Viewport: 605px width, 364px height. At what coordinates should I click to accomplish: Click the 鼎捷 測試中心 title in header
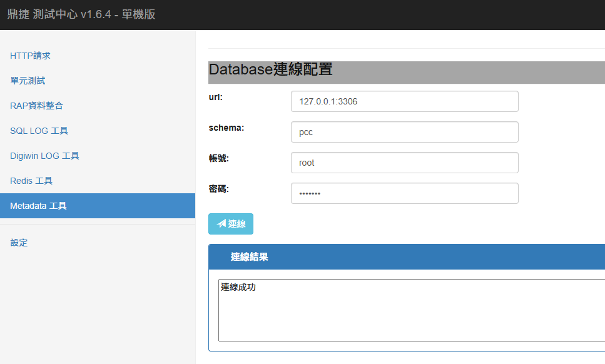[x=81, y=14]
